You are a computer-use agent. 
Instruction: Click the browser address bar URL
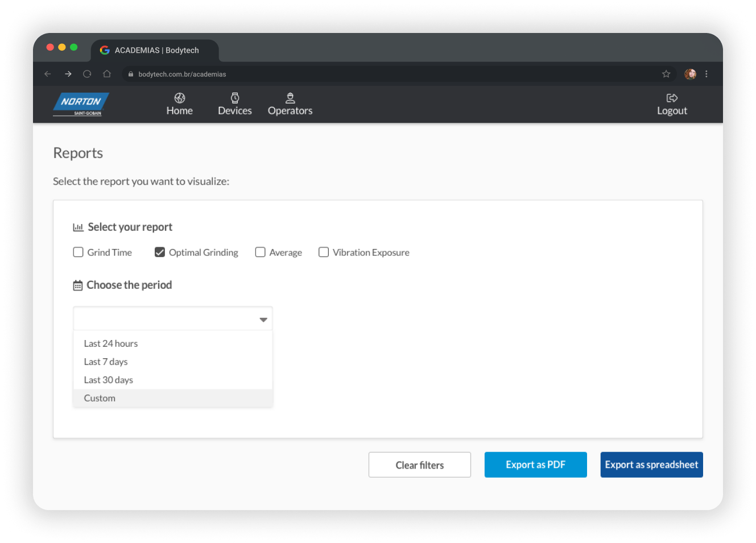click(182, 74)
